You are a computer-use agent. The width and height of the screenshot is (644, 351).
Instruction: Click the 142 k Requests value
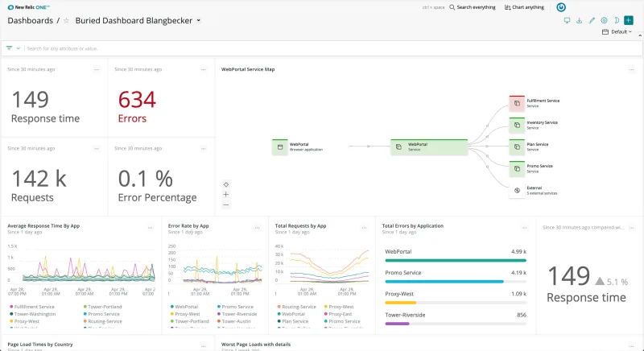point(39,179)
